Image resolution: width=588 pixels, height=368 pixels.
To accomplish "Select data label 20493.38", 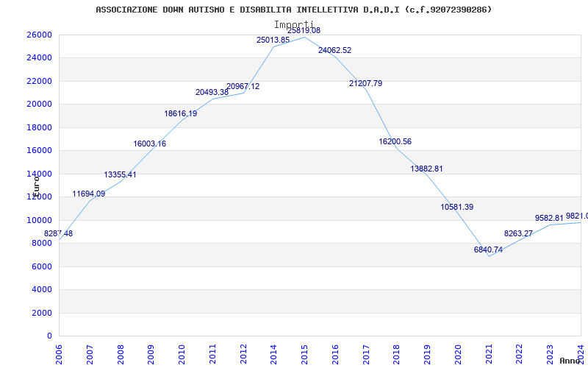I will [212, 93].
